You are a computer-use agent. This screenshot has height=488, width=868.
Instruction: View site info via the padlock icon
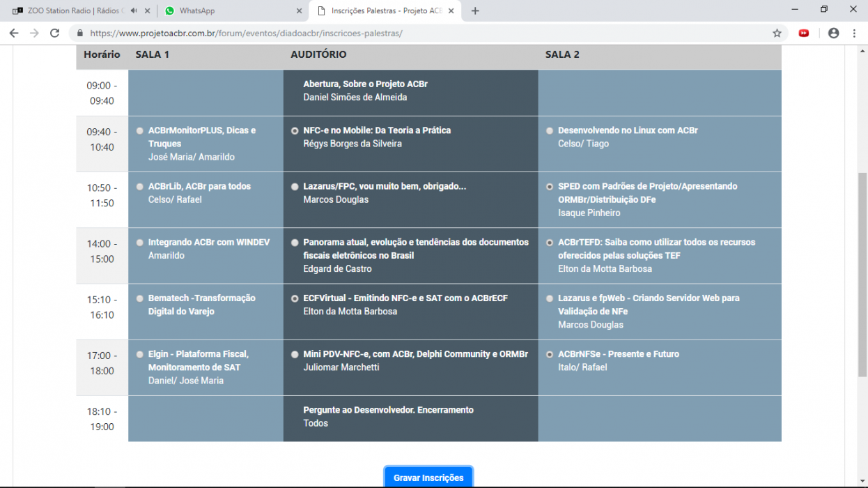(x=80, y=33)
